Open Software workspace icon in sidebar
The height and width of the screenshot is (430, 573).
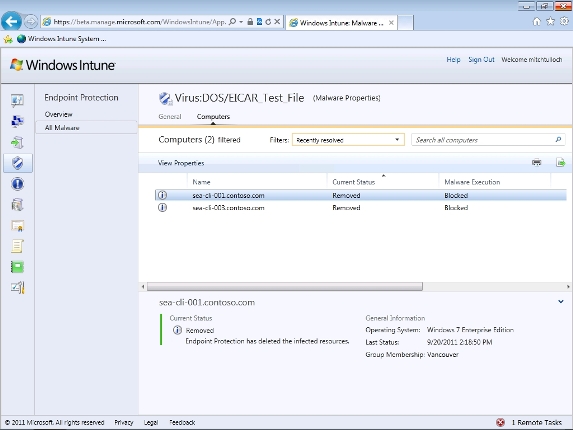pyautogui.click(x=17, y=205)
